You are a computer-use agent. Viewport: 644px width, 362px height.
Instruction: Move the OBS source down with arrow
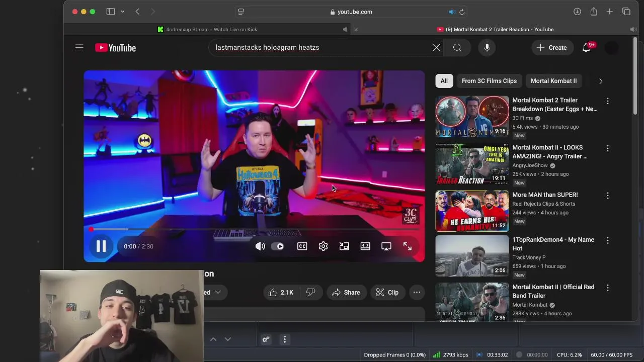click(227, 339)
